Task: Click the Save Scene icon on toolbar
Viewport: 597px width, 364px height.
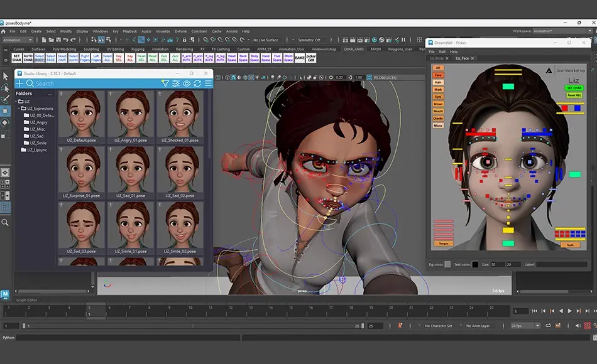Action: coord(58,39)
